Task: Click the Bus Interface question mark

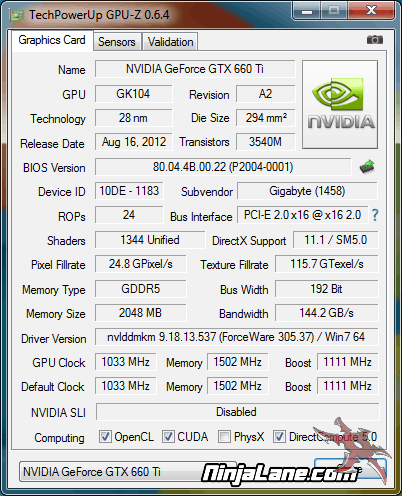Action: (375, 215)
